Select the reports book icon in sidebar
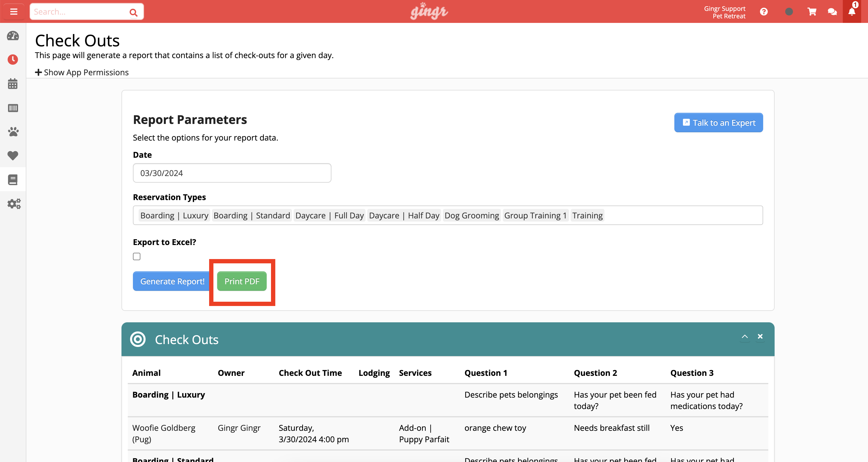The width and height of the screenshot is (868, 462). click(x=13, y=179)
